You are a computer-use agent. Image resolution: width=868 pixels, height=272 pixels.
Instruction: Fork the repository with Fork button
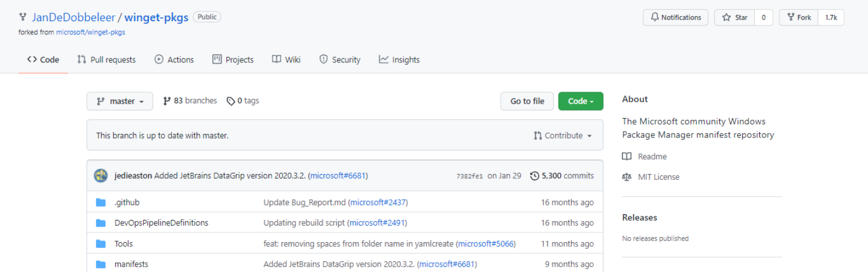pos(799,18)
